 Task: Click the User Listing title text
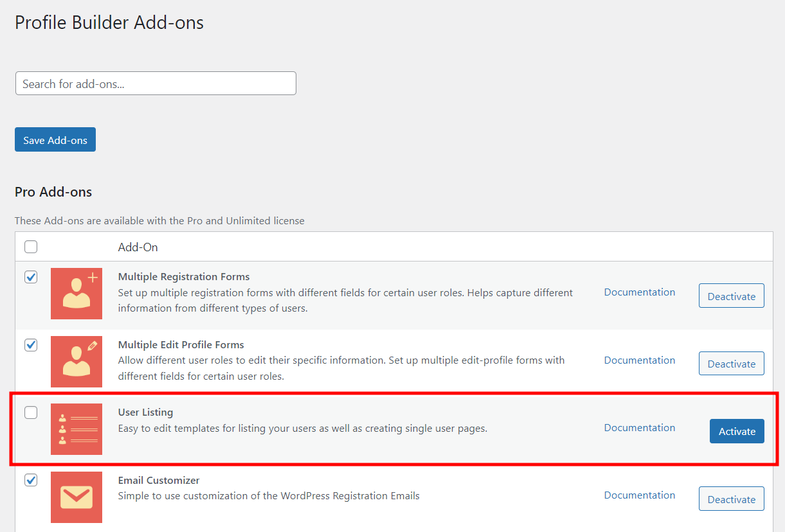tap(145, 412)
